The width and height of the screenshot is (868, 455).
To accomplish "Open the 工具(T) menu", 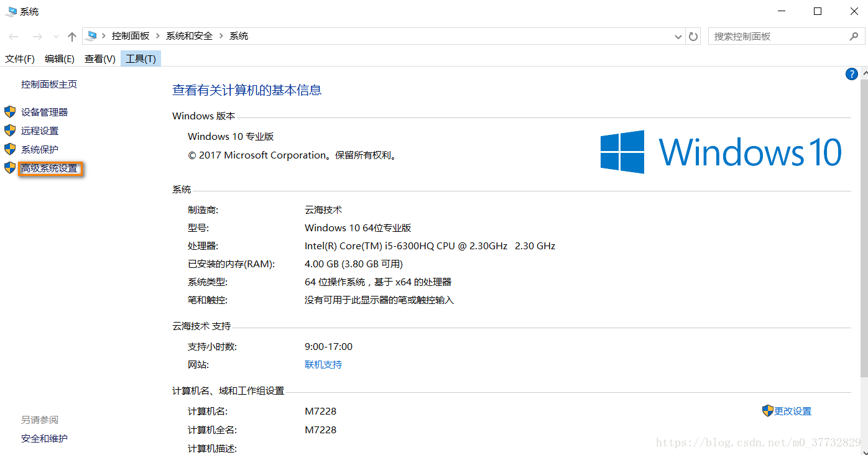I will 141,58.
